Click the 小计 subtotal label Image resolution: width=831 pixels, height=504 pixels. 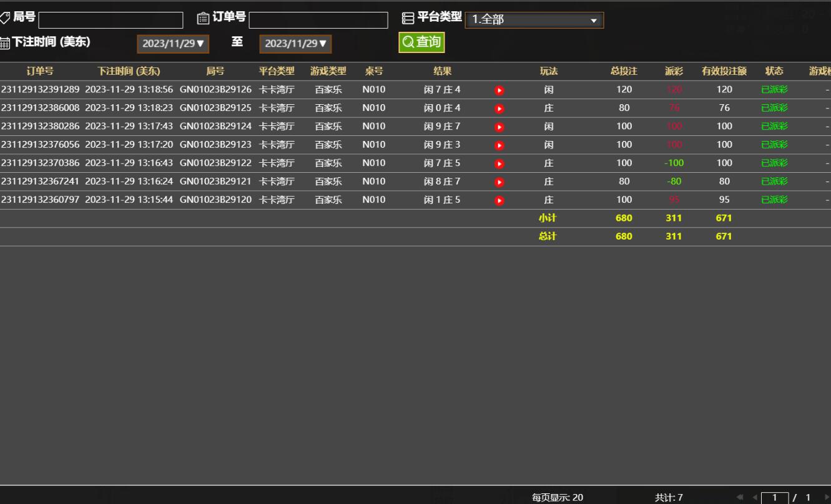[548, 218]
